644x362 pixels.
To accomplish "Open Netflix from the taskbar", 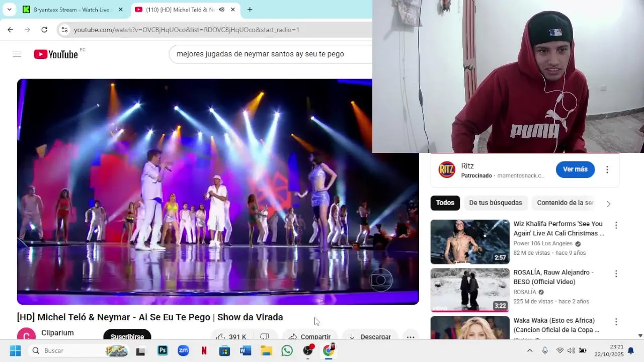I will pyautogui.click(x=204, y=350).
